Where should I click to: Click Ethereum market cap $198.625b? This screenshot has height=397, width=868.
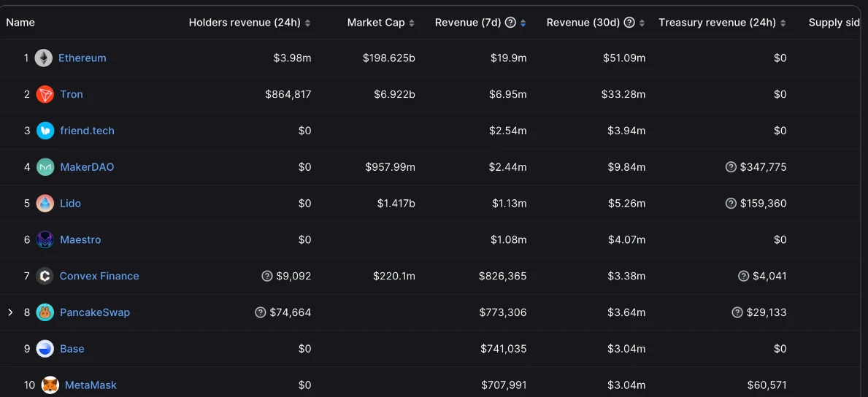pyautogui.click(x=389, y=58)
